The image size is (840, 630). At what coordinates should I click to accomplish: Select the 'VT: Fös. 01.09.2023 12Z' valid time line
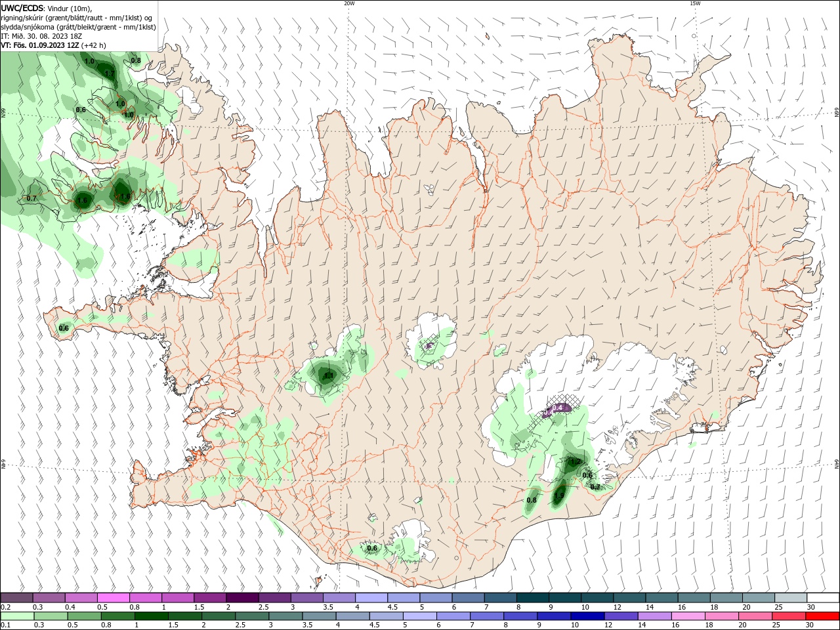click(x=41, y=45)
